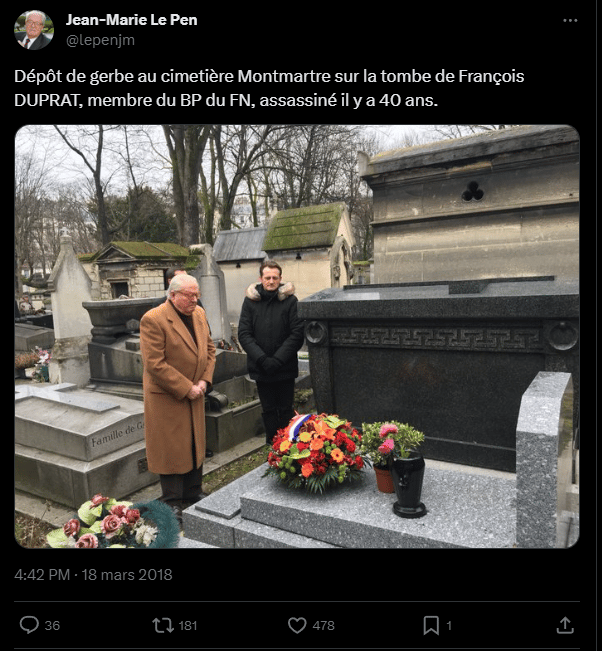The image size is (602, 651).
Task: Select the tweet text about François DUPRAT
Action: pos(269,88)
